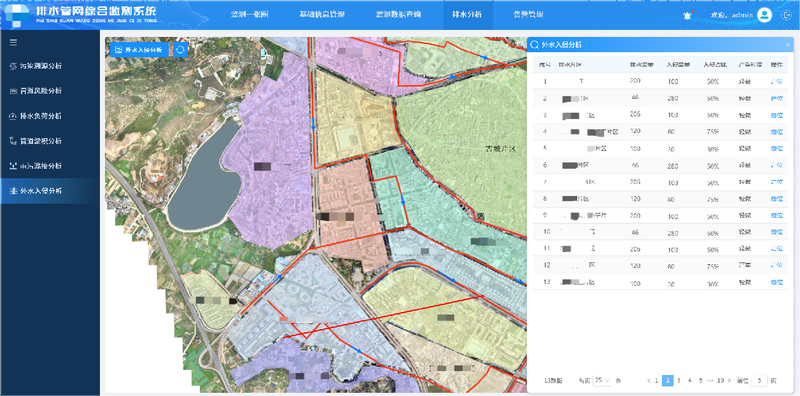Image resolution: width=800 pixels, height=396 pixels.
Task: Open the 监测数据查询 top tab
Action: point(398,15)
